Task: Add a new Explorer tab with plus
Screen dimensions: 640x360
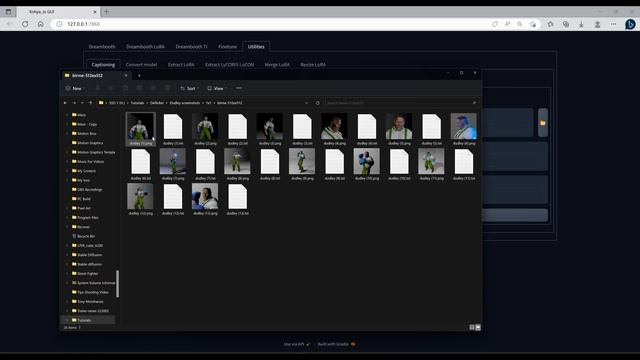Action: (x=139, y=76)
